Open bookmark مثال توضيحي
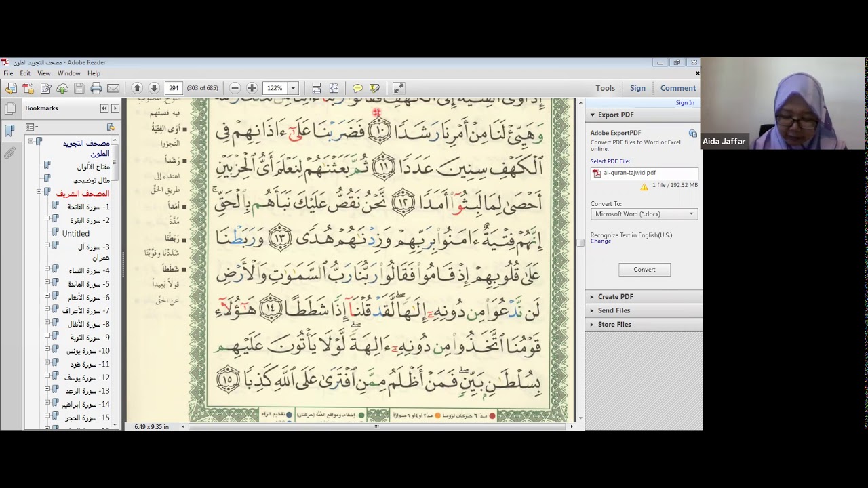The image size is (868, 488). 92,180
